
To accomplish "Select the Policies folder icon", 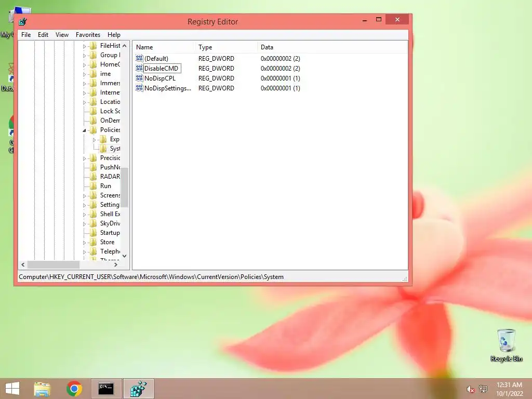I will tap(94, 130).
